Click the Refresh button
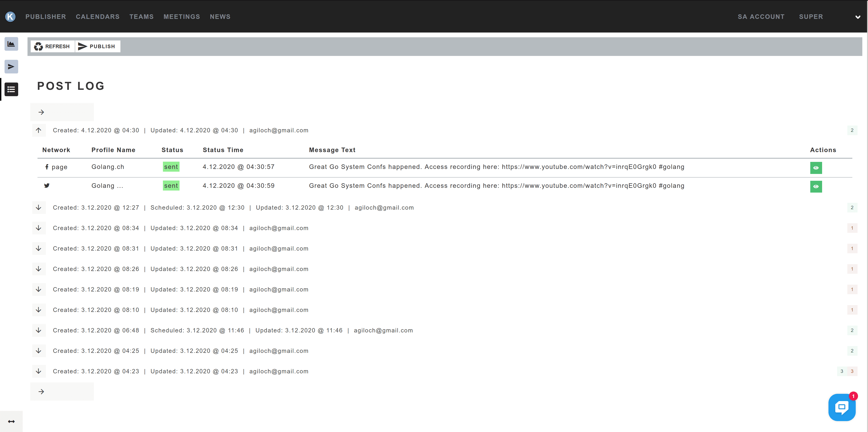Image resolution: width=868 pixels, height=432 pixels. click(x=52, y=47)
